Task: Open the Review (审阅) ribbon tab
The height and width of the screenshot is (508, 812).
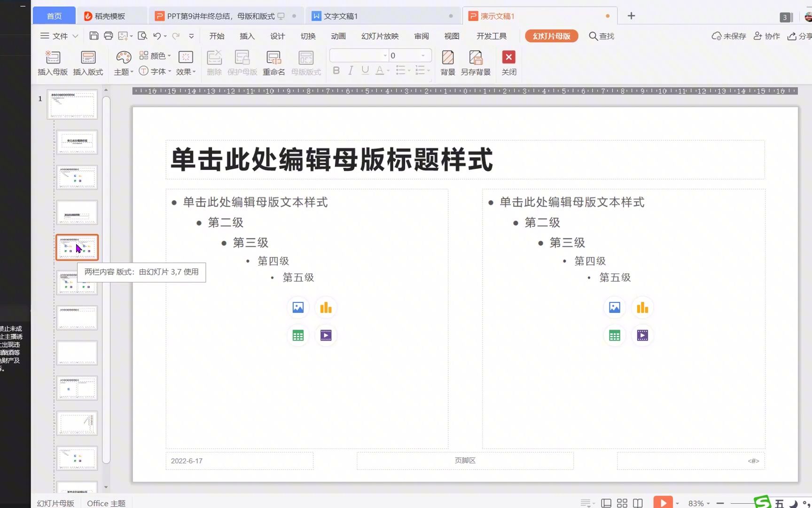Action: pos(422,36)
